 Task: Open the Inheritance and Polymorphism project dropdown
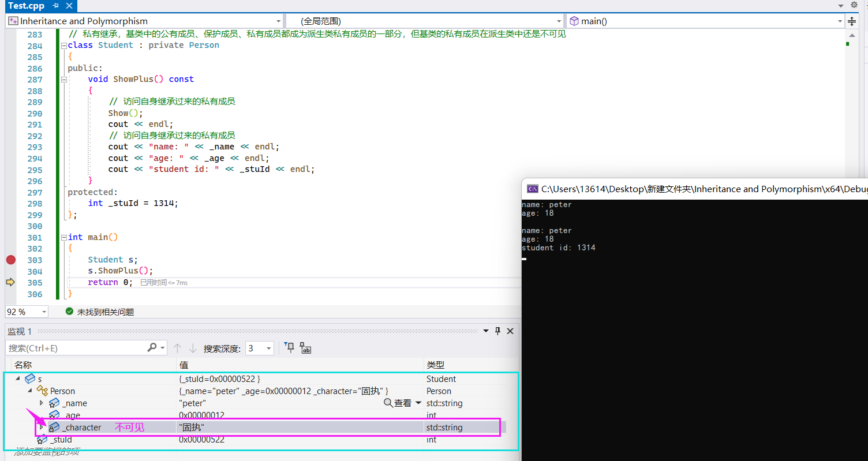click(x=144, y=21)
